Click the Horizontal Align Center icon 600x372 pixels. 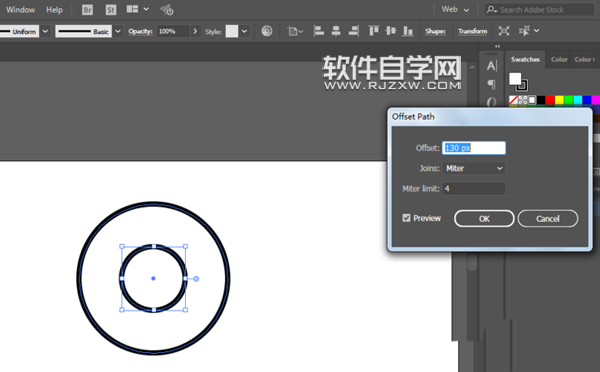(x=336, y=31)
